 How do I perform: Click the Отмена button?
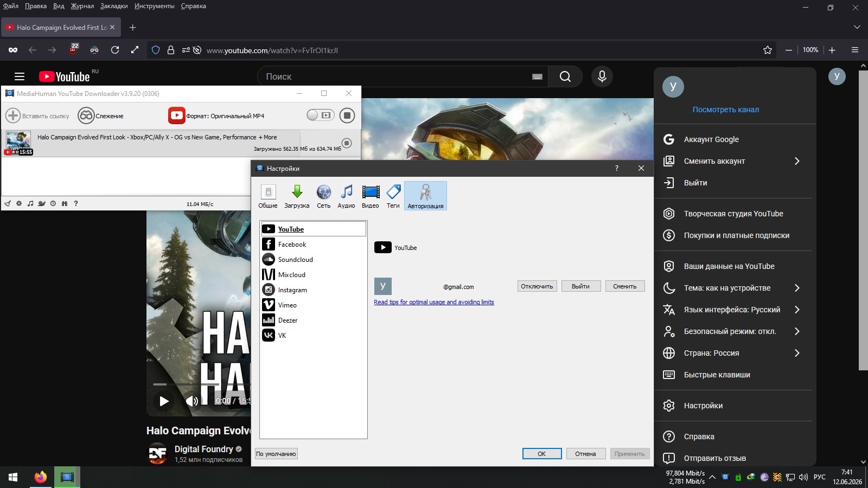pyautogui.click(x=585, y=454)
